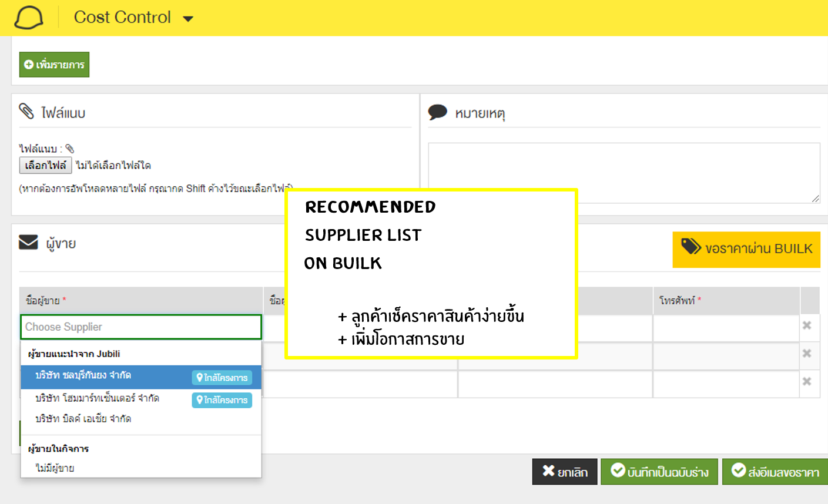This screenshot has height=504, width=828.
Task: Click the checkmark icon on ส่งอีเมลขอราคา
Action: 737,471
